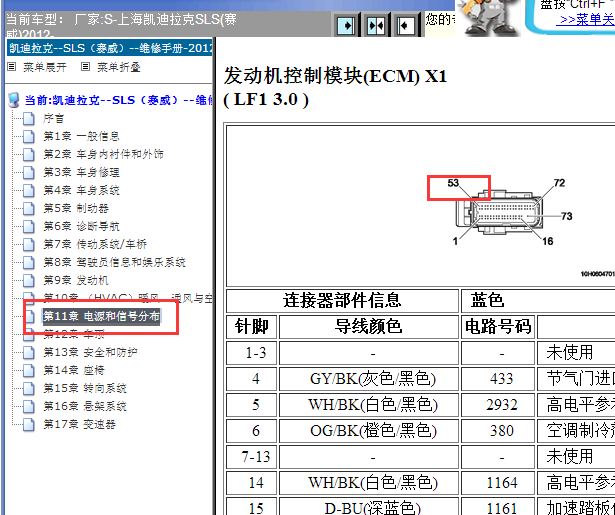Open chapter 第7章 传动系统/车桥
The image size is (615, 515).
point(95,244)
